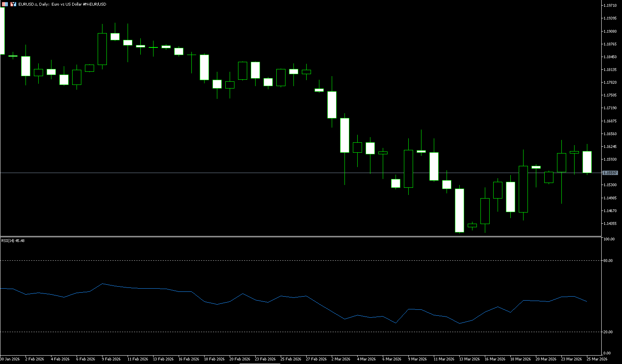Open the One Click Trading panel icon
Screen dimensions: 622x364
[5, 4]
